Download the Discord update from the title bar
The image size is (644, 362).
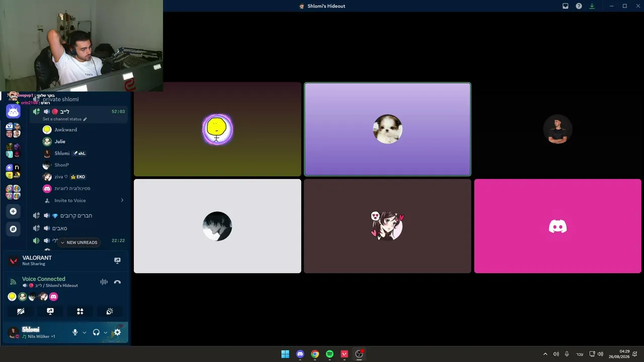click(592, 6)
